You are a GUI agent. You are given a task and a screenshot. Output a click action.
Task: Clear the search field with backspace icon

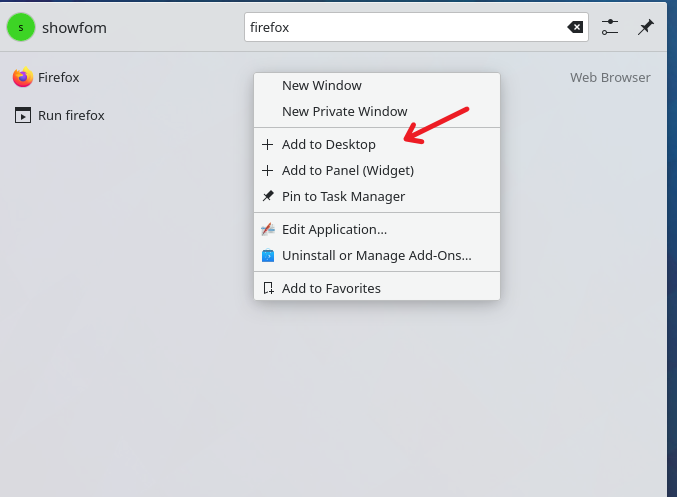point(575,27)
